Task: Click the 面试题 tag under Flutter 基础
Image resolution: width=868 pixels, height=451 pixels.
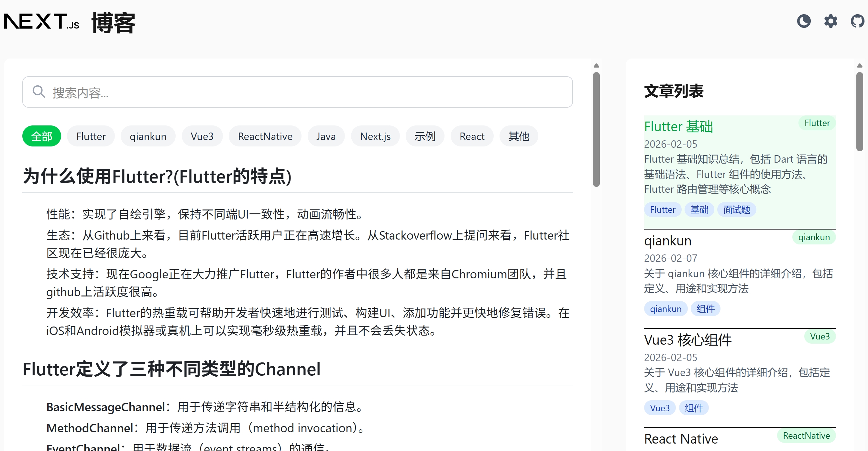Action: 737,210
